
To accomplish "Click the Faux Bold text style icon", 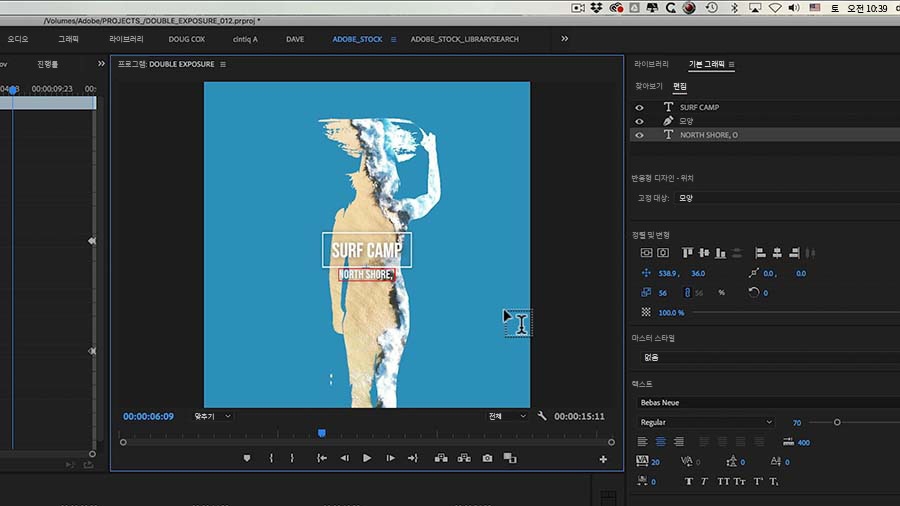I will coord(688,481).
